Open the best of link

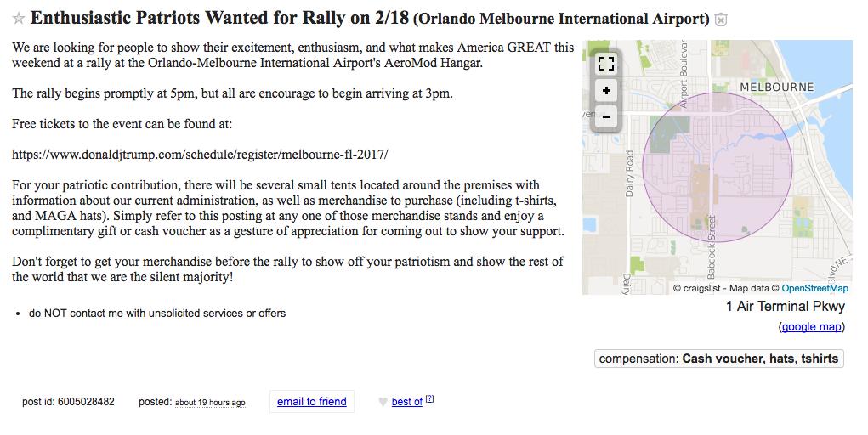click(x=407, y=402)
